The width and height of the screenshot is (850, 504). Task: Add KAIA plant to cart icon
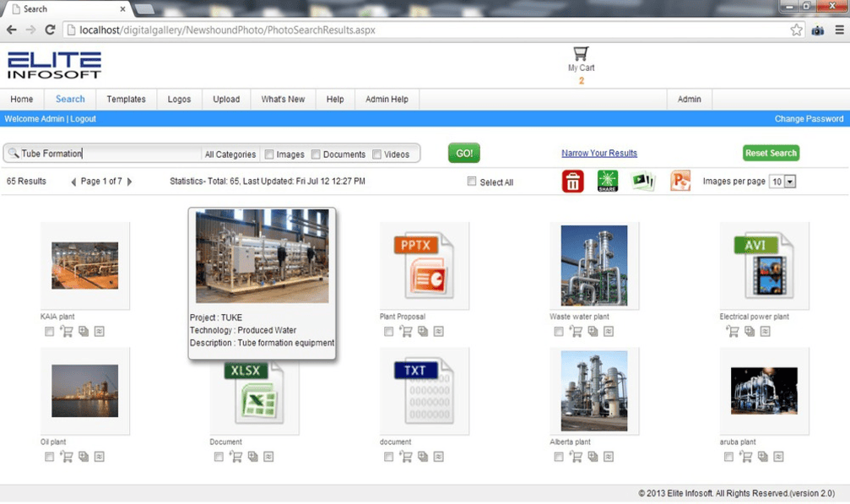tap(67, 332)
